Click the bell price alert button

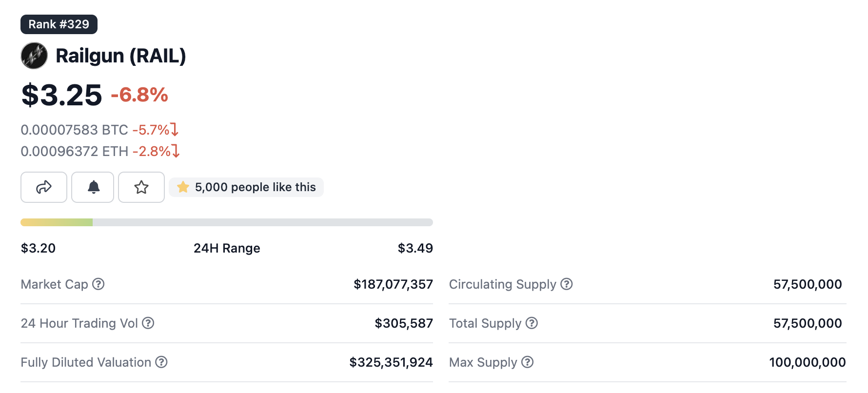[x=93, y=187]
